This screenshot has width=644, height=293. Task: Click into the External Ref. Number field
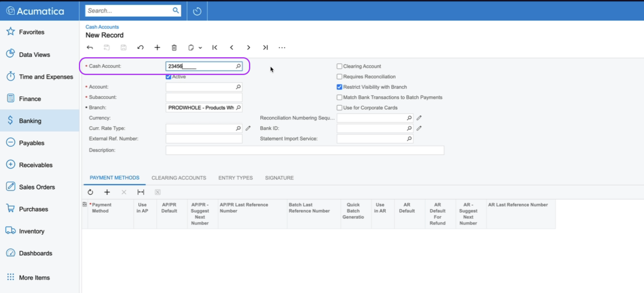pos(204,139)
